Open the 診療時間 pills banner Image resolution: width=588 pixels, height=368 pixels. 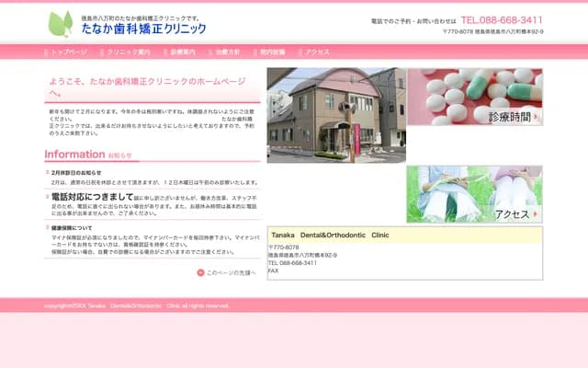(475, 97)
